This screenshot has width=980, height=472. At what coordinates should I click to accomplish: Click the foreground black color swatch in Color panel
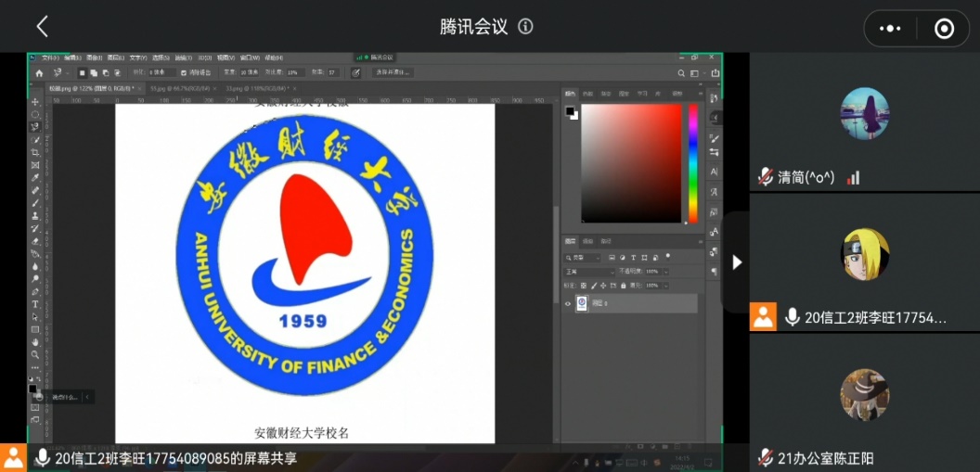pyautogui.click(x=570, y=111)
